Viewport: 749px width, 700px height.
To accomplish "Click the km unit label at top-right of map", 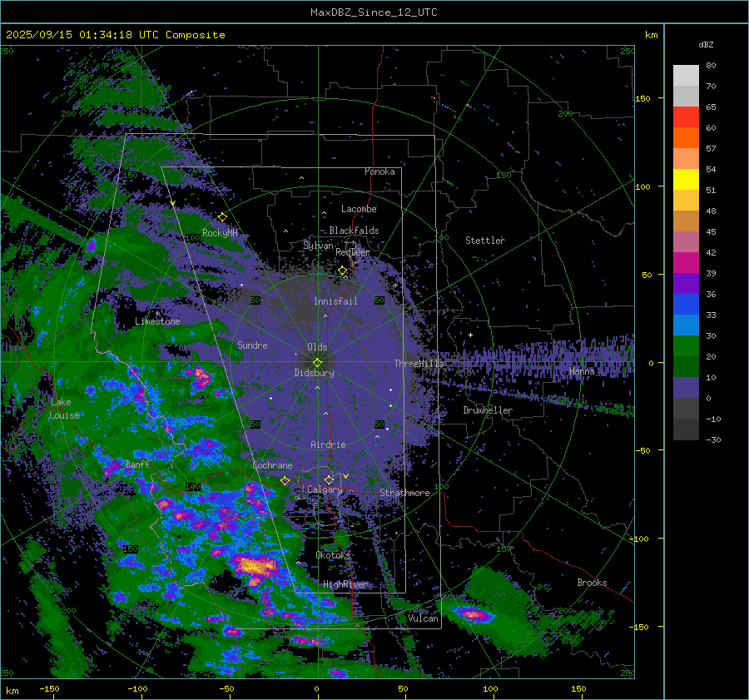I will (651, 35).
